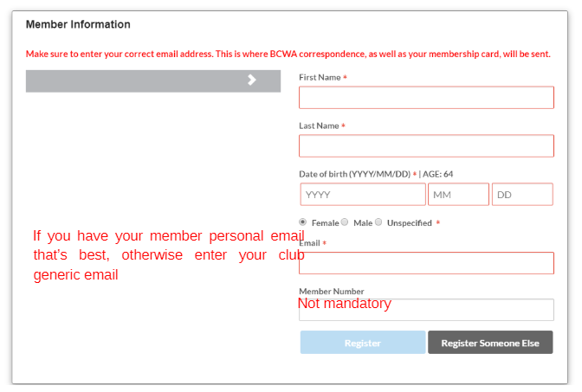Focus the Email input field
Image resolution: width=582 pixels, height=392 pixels.
point(426,264)
